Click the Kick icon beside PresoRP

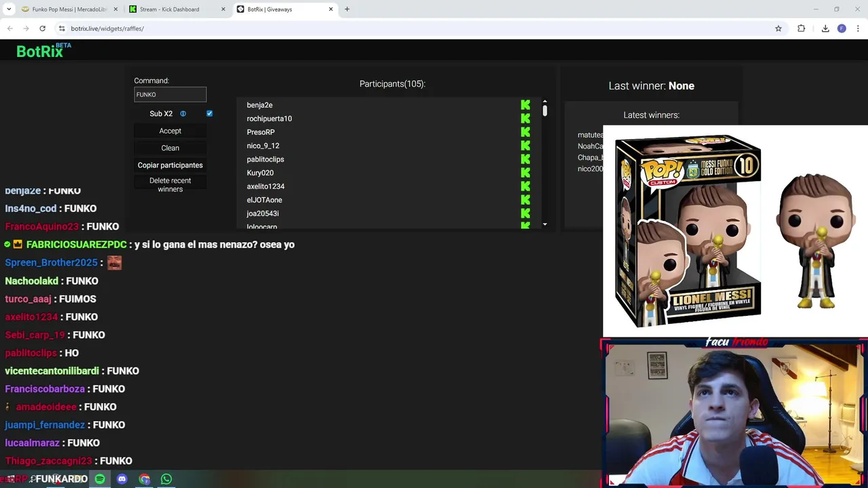coord(526,132)
